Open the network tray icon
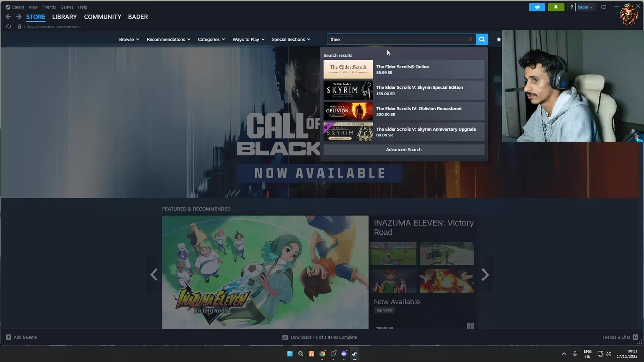644x362 pixels. click(x=600, y=354)
